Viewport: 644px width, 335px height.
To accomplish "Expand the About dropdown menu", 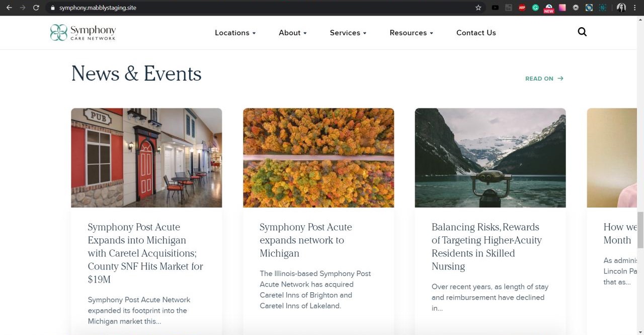I will tap(292, 33).
